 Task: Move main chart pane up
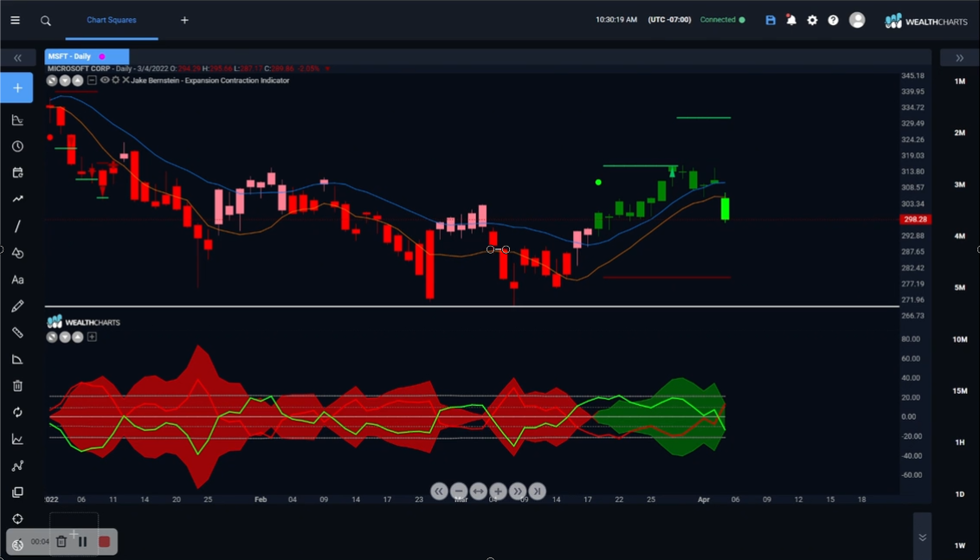coord(78,80)
